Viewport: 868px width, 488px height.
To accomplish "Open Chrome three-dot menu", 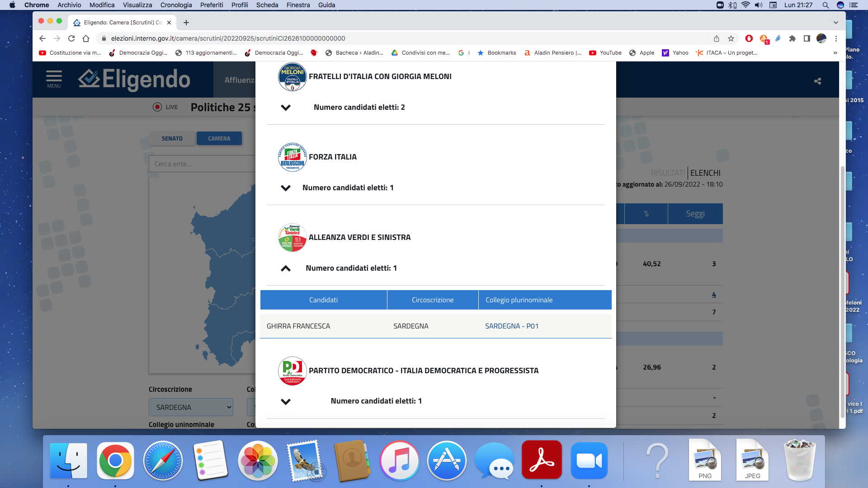I will coord(836,38).
